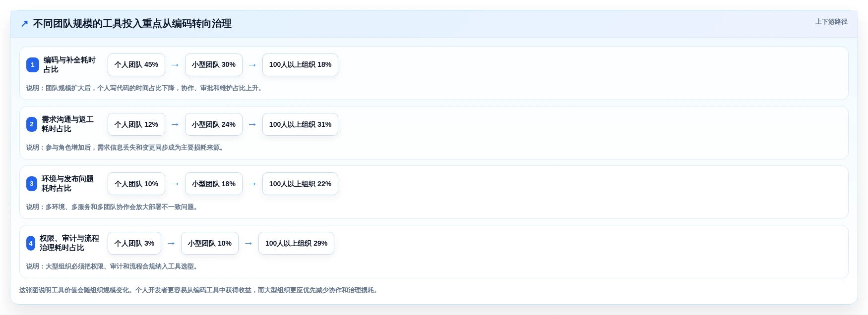Click the arrow between 个人团队 10% and 小型团队 18%
The width and height of the screenshot is (868, 315).
point(175,184)
